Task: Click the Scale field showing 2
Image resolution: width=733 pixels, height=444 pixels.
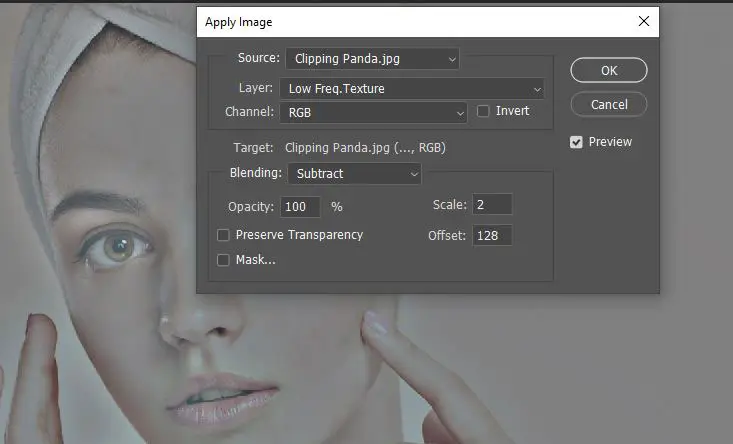Action: pyautogui.click(x=492, y=204)
